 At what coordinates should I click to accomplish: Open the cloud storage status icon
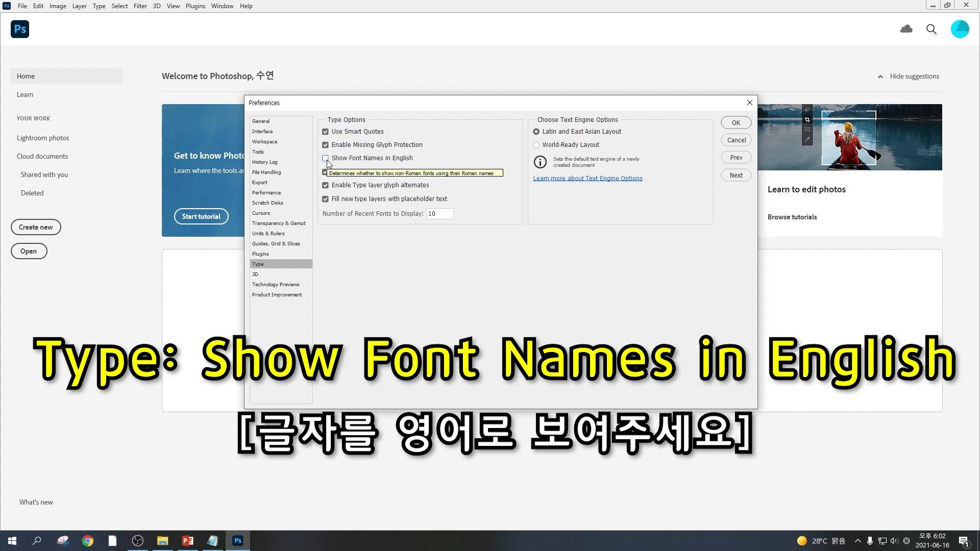pyautogui.click(x=906, y=29)
